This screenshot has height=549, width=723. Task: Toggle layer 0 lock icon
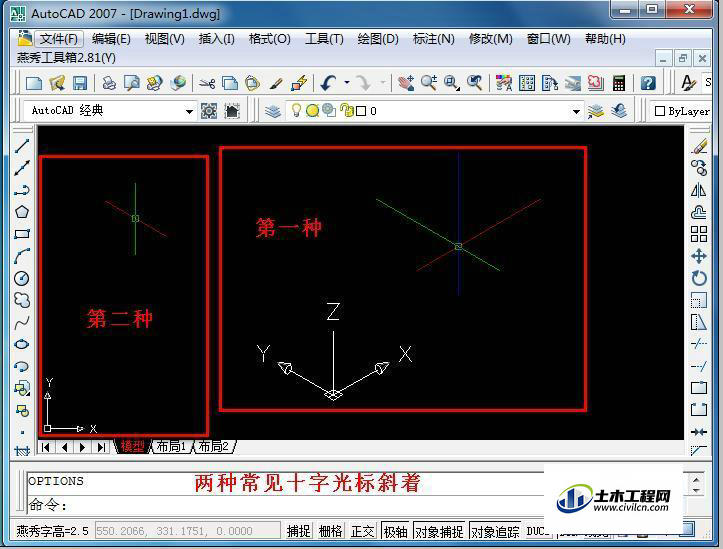tap(346, 111)
